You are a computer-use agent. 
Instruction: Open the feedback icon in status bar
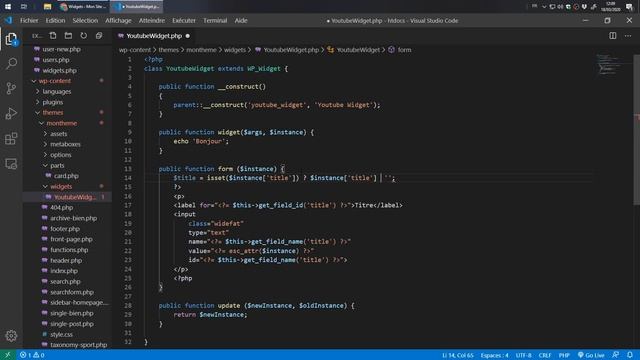616,355
